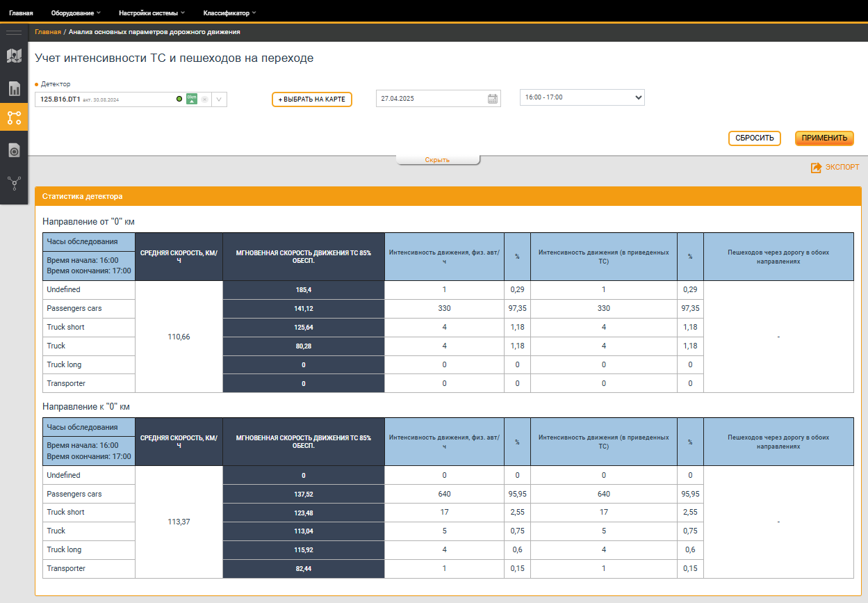Open the camera recorder sidebar icon
Image resolution: width=868 pixels, height=603 pixels.
pos(14,150)
